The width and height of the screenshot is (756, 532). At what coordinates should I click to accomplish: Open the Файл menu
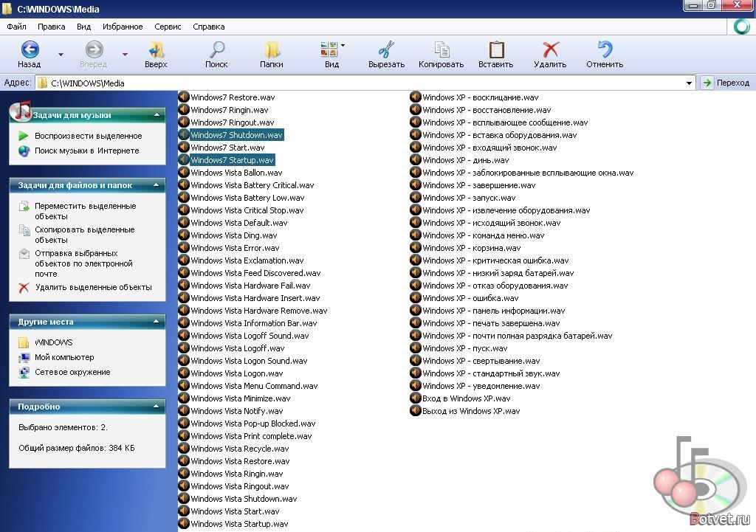(x=16, y=27)
